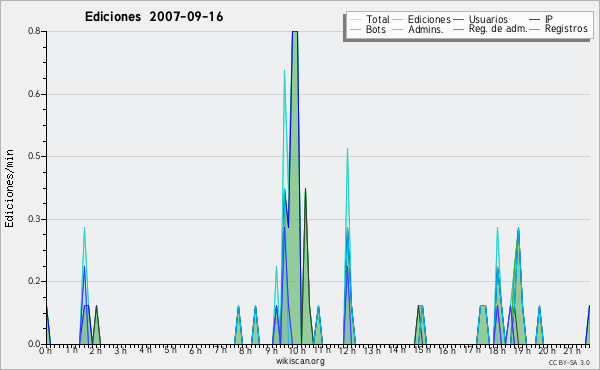Click the Bots legend entry

coord(368,29)
